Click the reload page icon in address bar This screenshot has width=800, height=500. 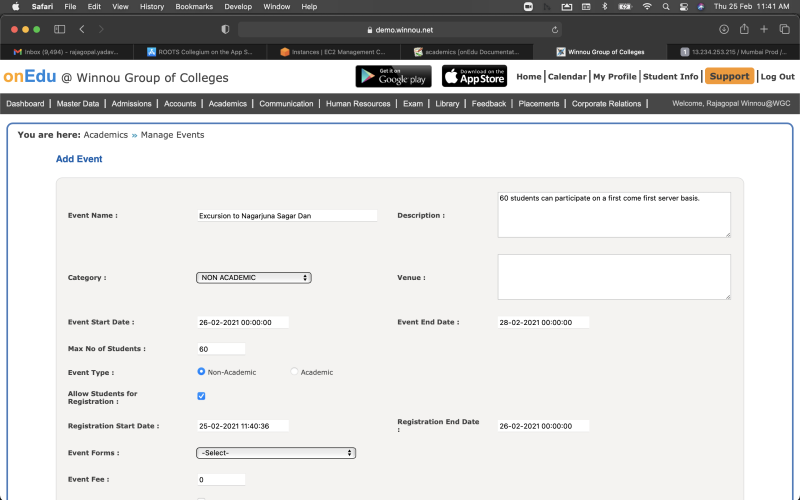556,30
